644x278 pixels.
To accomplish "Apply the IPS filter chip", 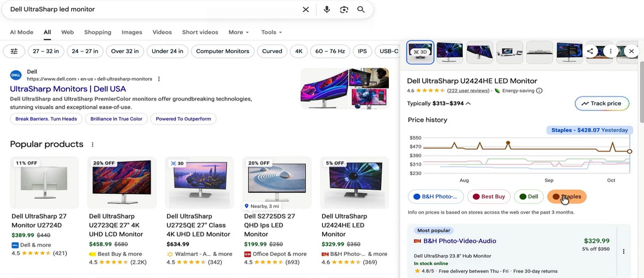I will tap(362, 51).
